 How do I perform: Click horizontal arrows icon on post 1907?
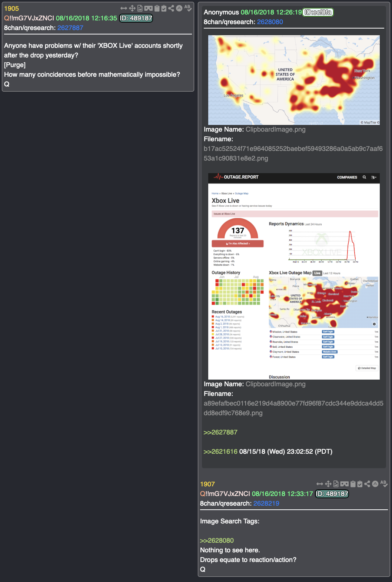pos(320,484)
